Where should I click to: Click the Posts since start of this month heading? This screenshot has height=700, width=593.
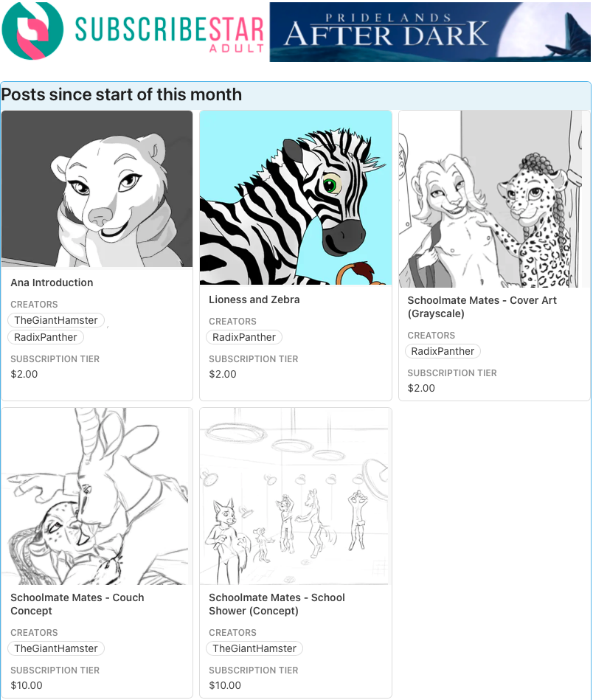coord(122,94)
